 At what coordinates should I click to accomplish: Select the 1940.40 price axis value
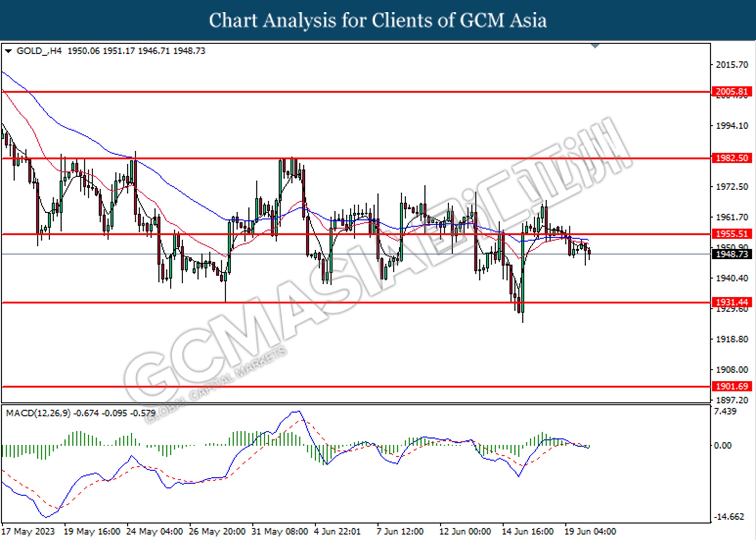point(732,278)
